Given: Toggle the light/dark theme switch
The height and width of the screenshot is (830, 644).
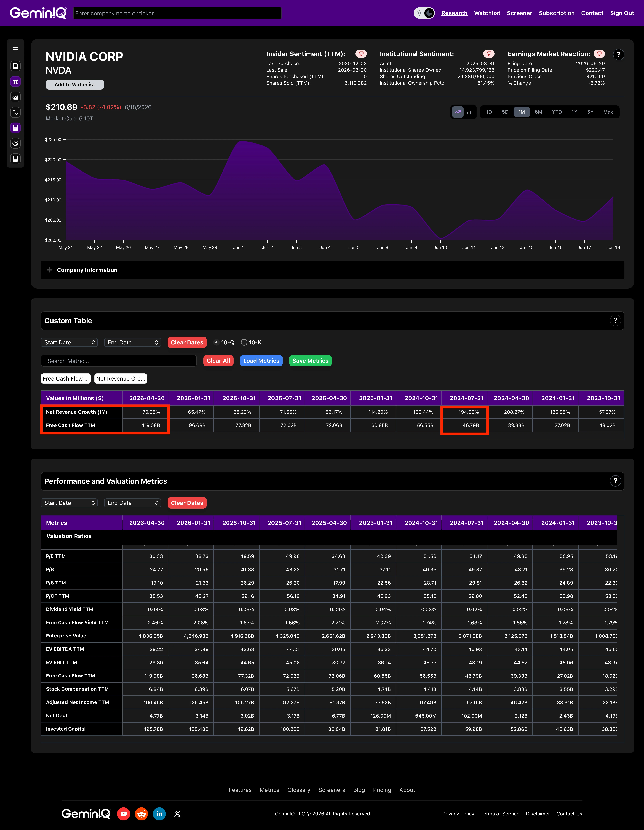Looking at the screenshot, I should click(x=424, y=13).
